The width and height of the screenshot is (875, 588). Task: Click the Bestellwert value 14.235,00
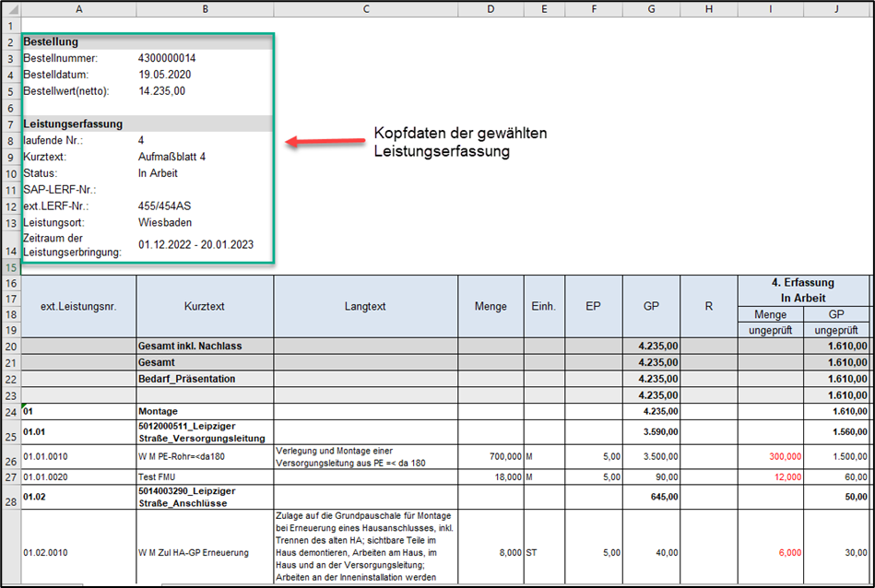[161, 91]
